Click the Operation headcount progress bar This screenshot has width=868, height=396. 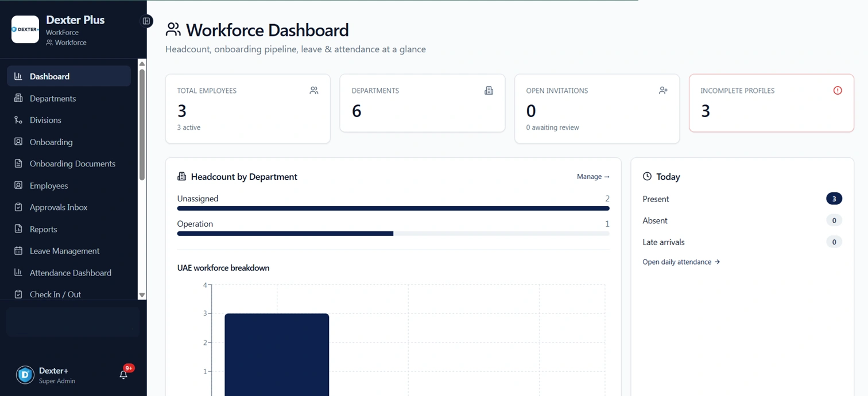pyautogui.click(x=393, y=234)
